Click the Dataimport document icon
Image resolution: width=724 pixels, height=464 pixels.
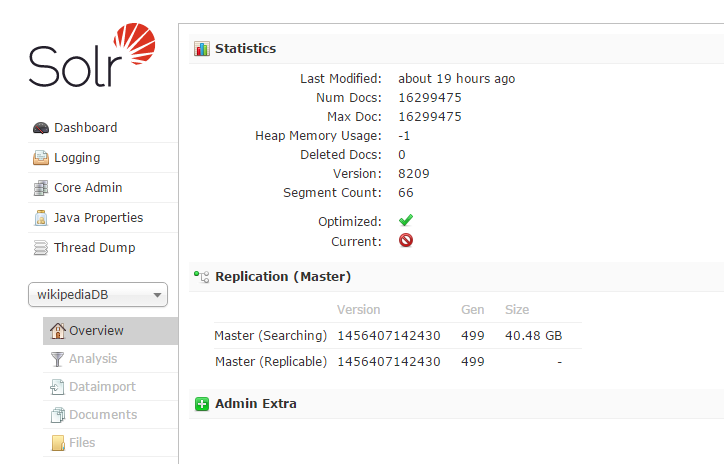point(57,387)
